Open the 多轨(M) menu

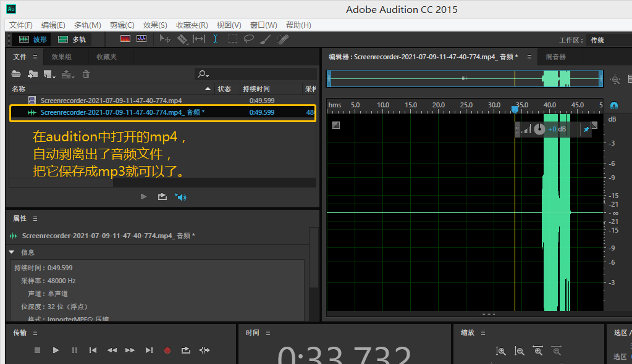coord(88,25)
